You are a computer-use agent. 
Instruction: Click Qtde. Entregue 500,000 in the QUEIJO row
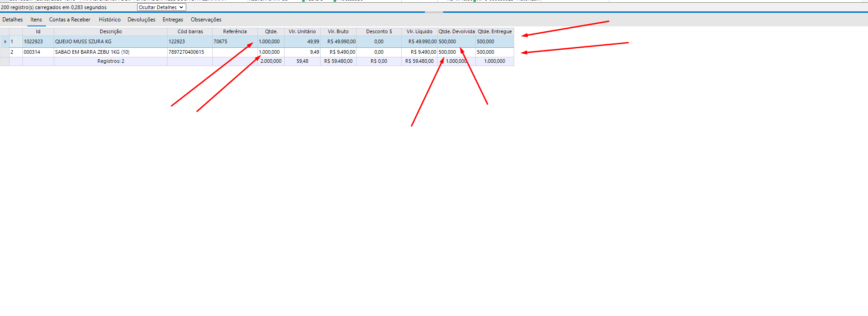(x=495, y=41)
